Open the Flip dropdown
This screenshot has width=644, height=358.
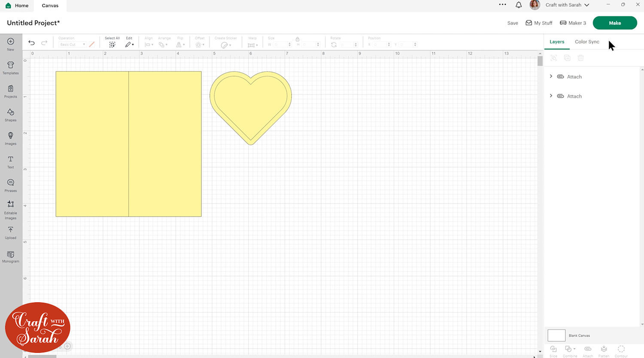pos(180,45)
